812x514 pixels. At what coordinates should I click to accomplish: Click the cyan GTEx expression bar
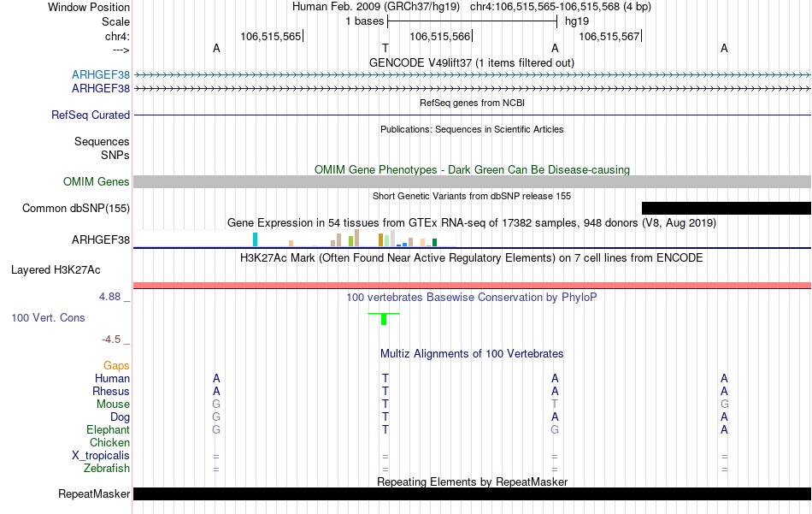(x=255, y=239)
